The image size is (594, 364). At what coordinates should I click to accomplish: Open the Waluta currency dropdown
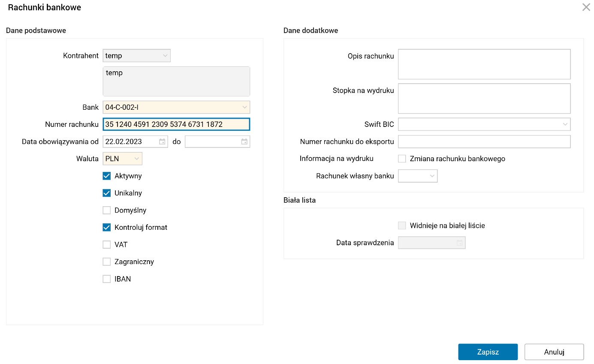click(x=136, y=159)
